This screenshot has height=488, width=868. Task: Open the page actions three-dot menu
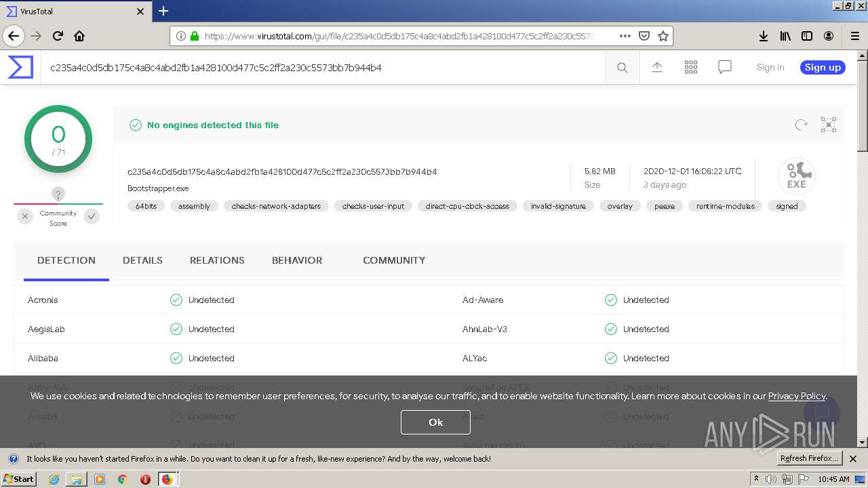(625, 36)
